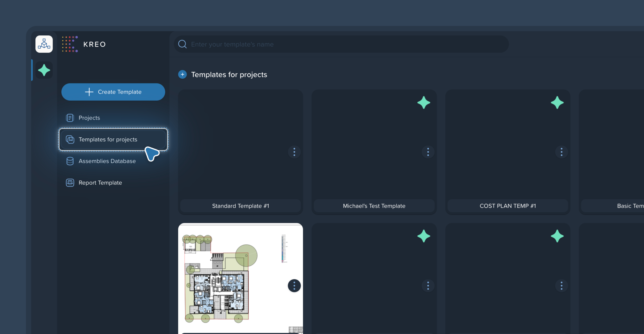Select the green star sidebar icon
The image size is (644, 334).
tap(44, 70)
